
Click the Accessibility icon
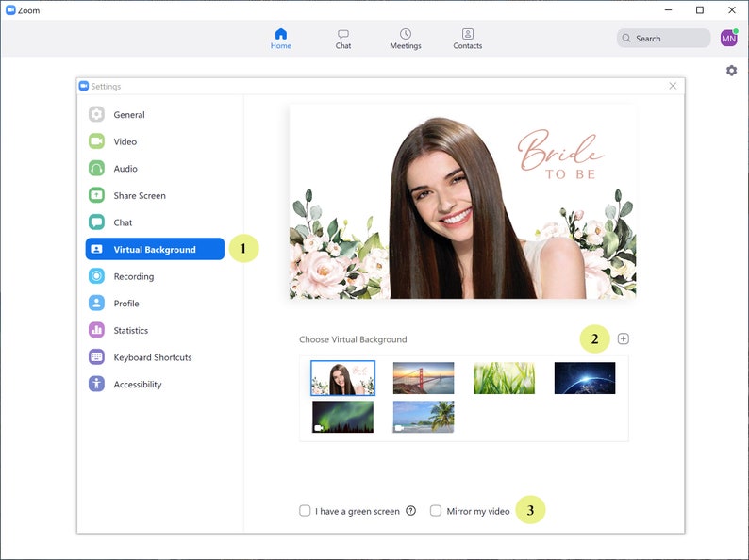tap(96, 384)
